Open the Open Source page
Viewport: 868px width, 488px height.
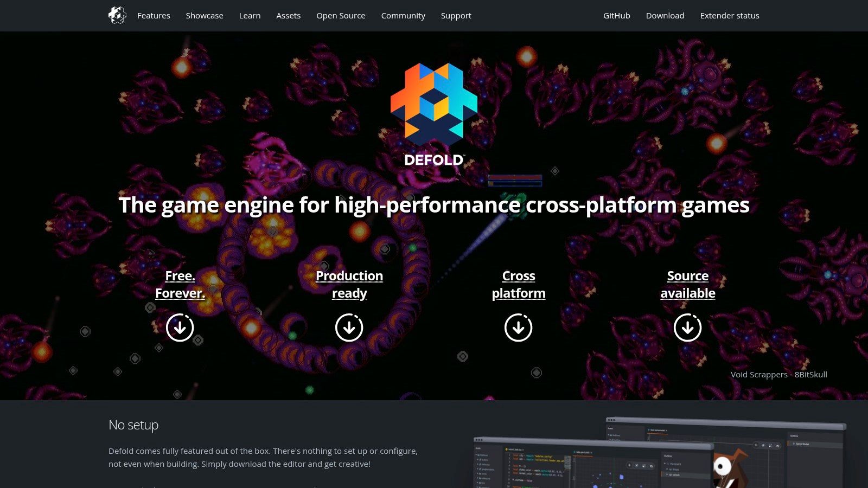point(341,16)
